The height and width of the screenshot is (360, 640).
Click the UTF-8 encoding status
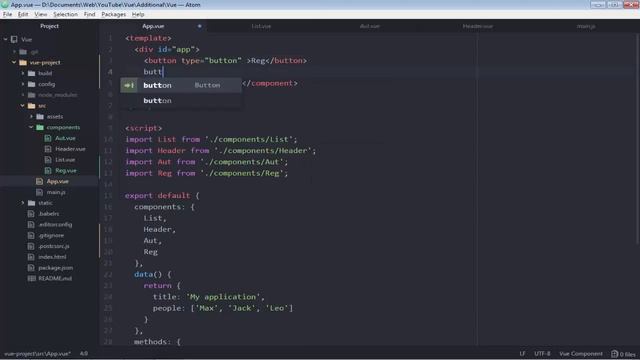[542, 354]
